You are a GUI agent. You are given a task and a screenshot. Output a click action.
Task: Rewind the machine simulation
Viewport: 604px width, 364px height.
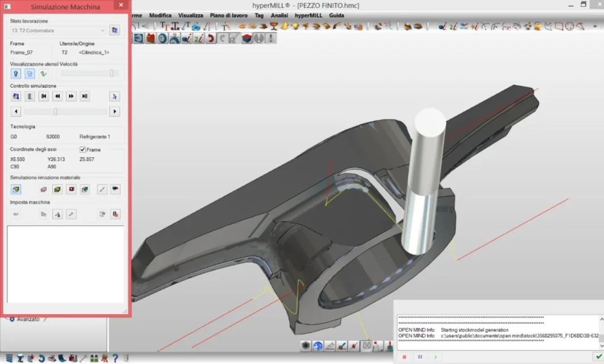57,96
